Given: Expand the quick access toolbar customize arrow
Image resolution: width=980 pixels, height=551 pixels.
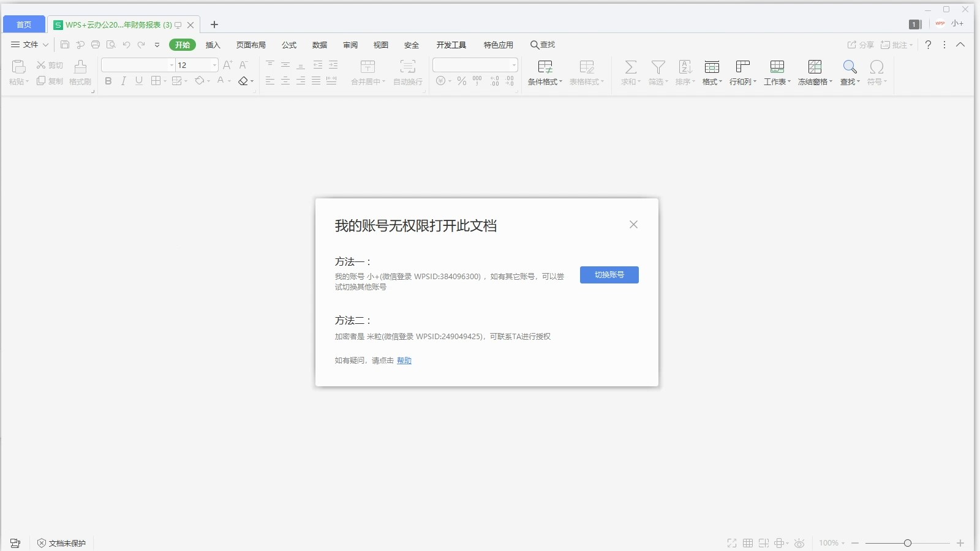Looking at the screenshot, I should pos(157,45).
